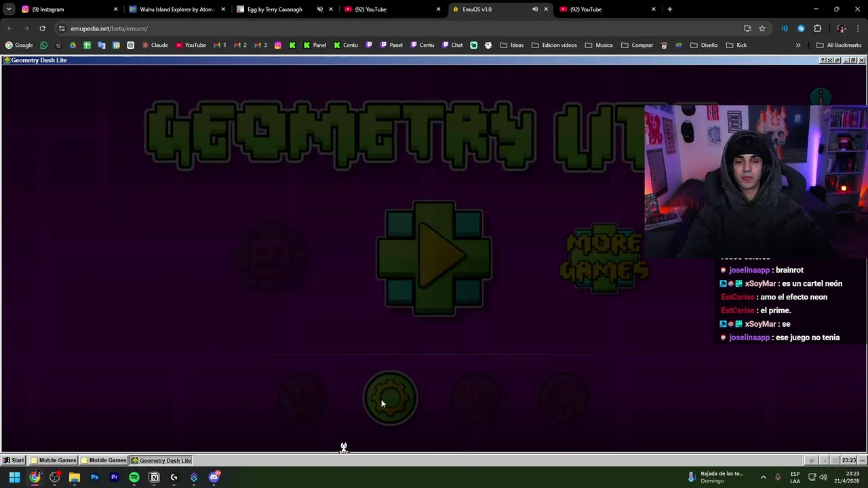Open the Gmail bookmark labeled 2

240,45
